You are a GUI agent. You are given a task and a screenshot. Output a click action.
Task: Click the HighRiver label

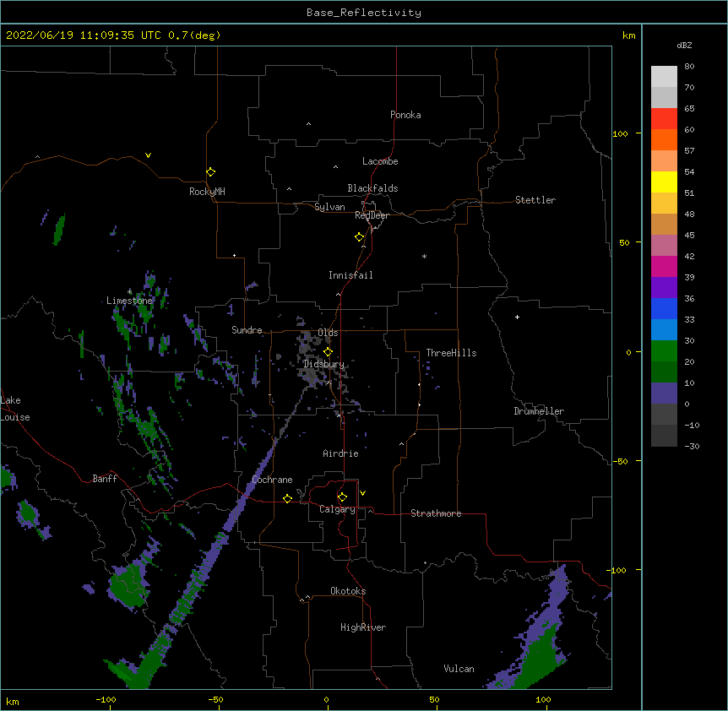tap(363, 627)
